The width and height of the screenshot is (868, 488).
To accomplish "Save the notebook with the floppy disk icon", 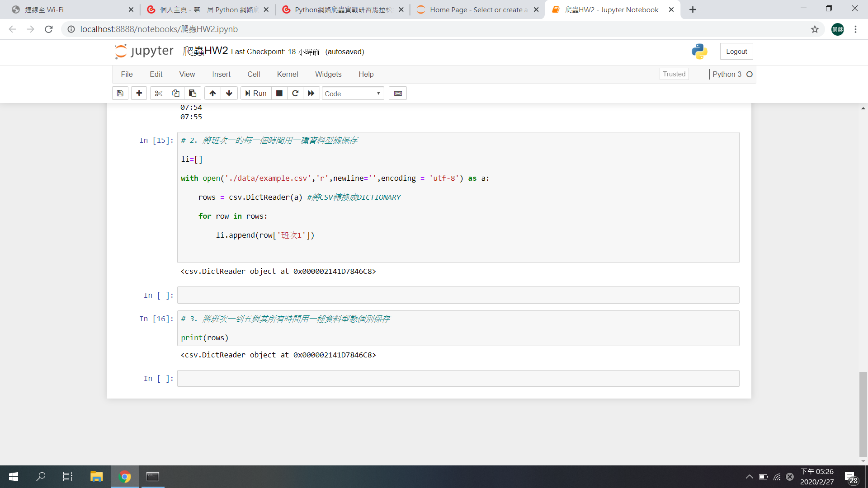I will coord(120,94).
